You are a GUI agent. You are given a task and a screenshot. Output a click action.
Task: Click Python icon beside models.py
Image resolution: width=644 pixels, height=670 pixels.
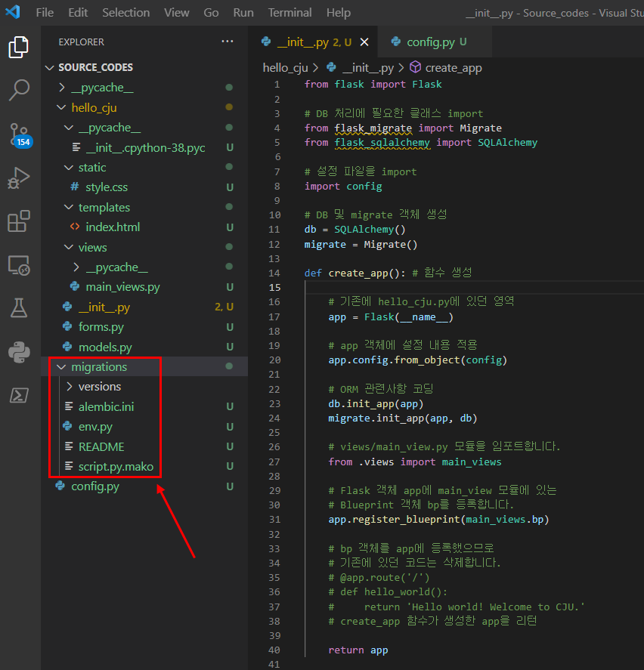pos(67,346)
